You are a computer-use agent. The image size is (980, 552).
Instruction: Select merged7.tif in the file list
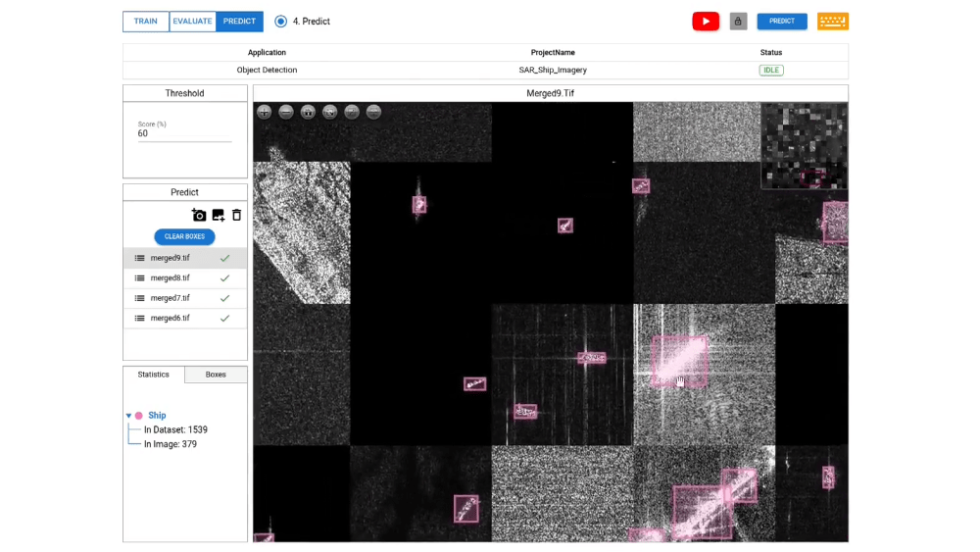coord(171,298)
